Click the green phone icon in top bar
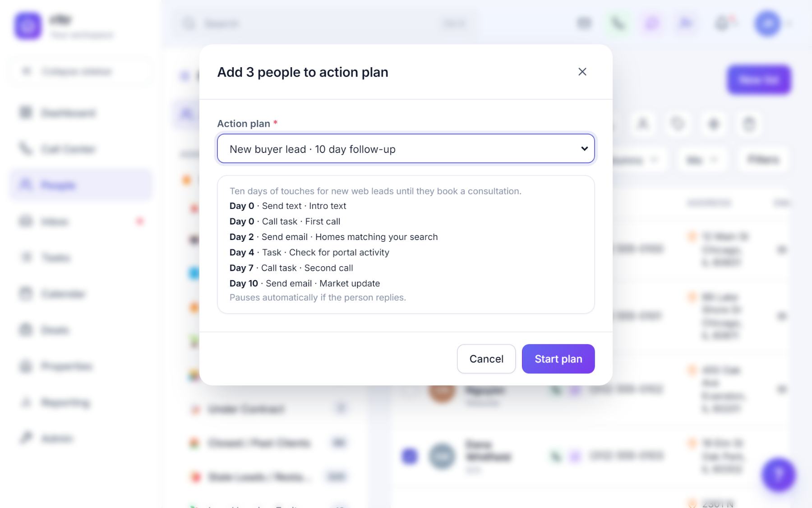The image size is (812, 508). 618,23
